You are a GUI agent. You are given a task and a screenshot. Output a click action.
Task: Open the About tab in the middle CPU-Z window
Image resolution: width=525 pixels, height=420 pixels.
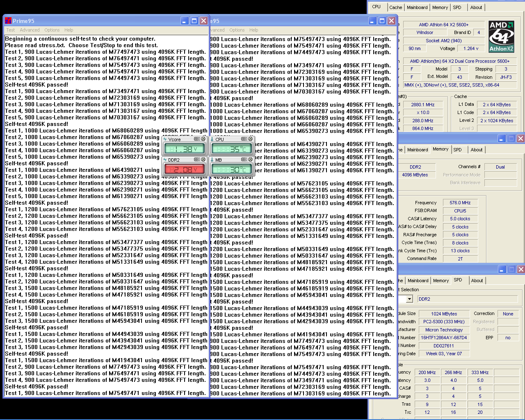(x=477, y=150)
